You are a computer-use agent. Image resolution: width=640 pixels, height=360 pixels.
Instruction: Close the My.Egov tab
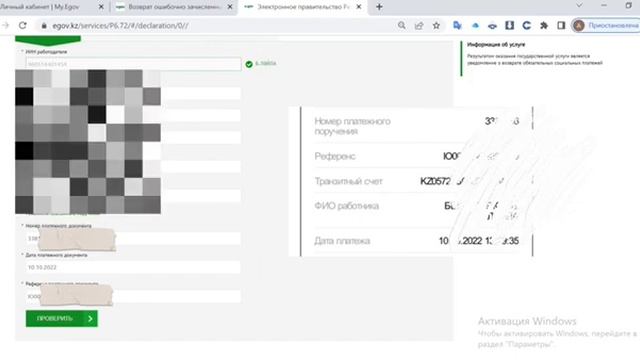click(101, 7)
